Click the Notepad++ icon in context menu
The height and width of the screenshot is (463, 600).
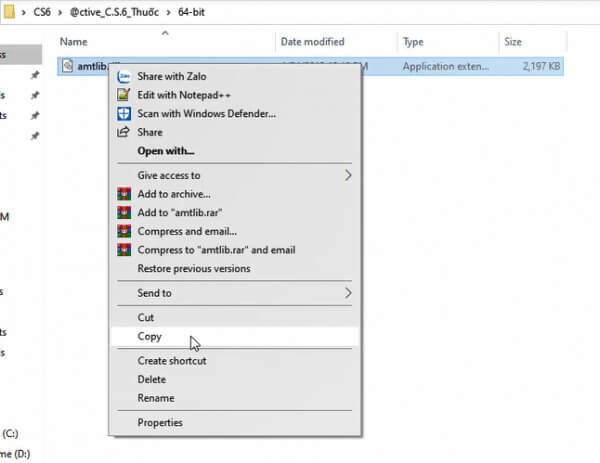124,95
